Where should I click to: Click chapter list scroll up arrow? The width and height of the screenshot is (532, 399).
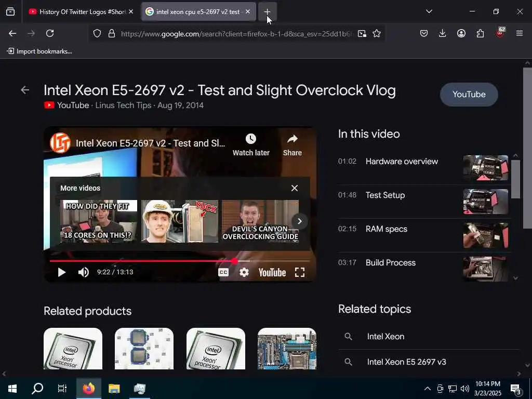pos(515,155)
